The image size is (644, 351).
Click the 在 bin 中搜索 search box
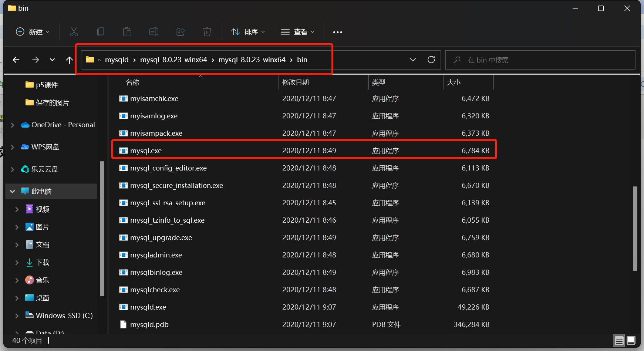pyautogui.click(x=540, y=60)
